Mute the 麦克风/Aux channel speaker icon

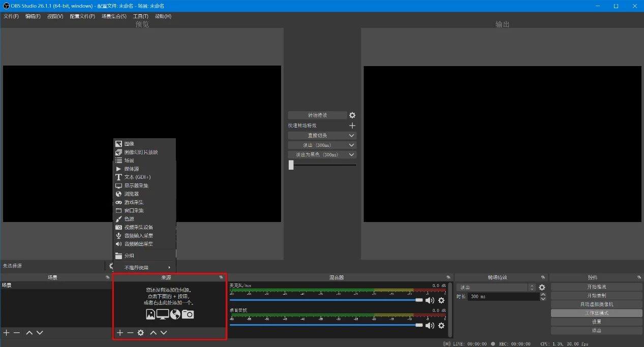coord(430,300)
